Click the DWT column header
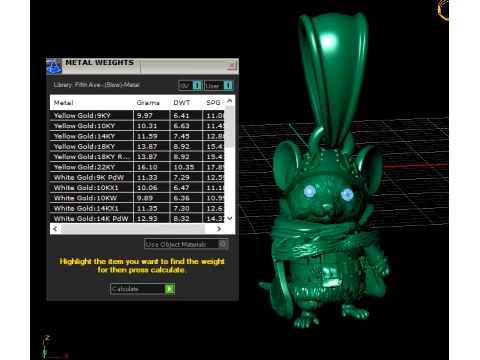This screenshot has height=360, width=480. tap(182, 103)
